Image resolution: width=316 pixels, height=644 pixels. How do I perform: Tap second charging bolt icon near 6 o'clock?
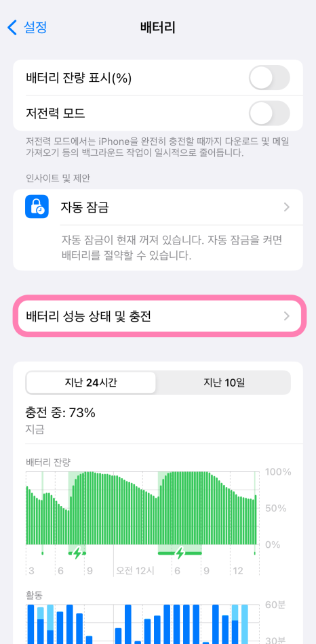(x=180, y=553)
